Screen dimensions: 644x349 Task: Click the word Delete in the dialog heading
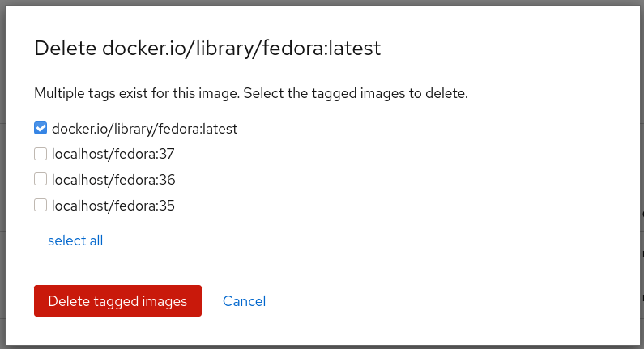(x=66, y=48)
